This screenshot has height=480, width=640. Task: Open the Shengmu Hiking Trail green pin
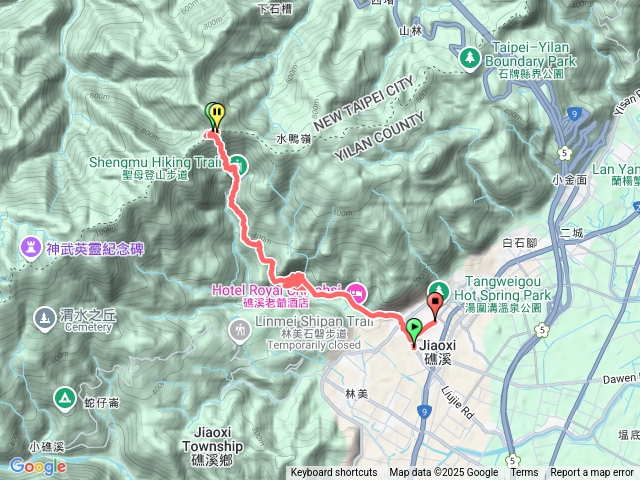(237, 166)
